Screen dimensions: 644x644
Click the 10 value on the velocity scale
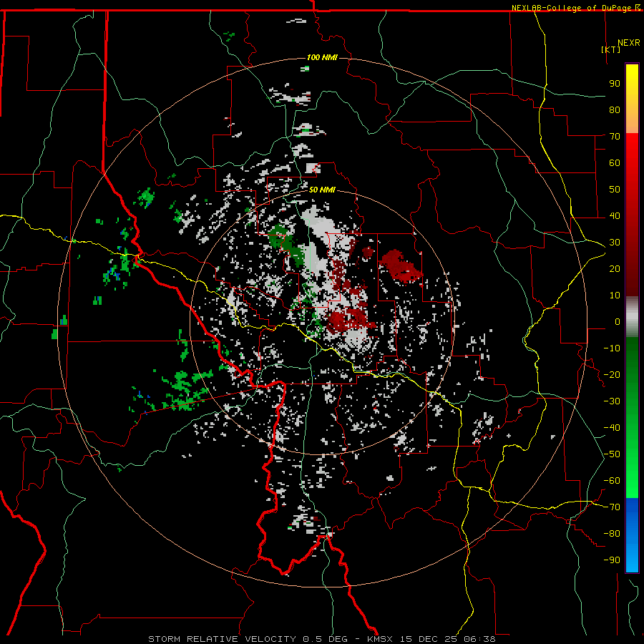click(x=615, y=296)
